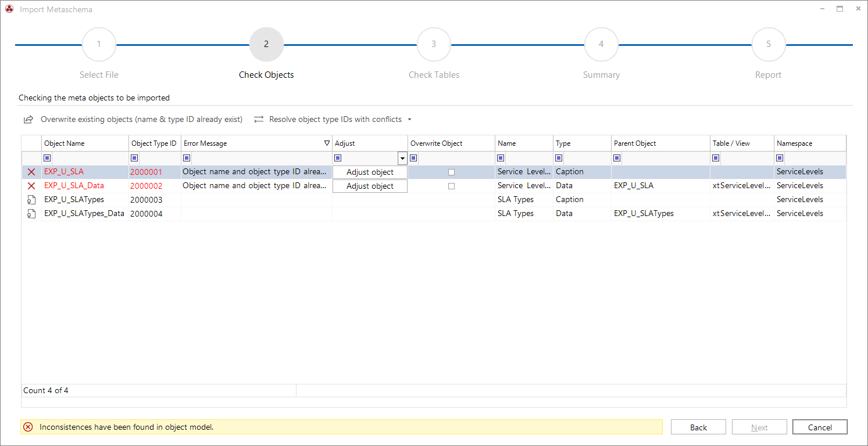Click Adjust object button for EXP_U_SLA_Data
The image size is (868, 446).
370,186
